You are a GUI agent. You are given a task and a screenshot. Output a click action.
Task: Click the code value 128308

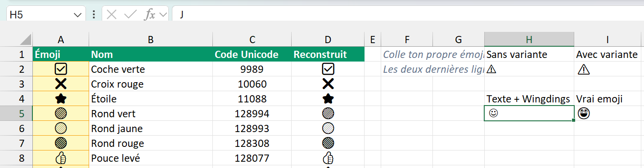252,143
